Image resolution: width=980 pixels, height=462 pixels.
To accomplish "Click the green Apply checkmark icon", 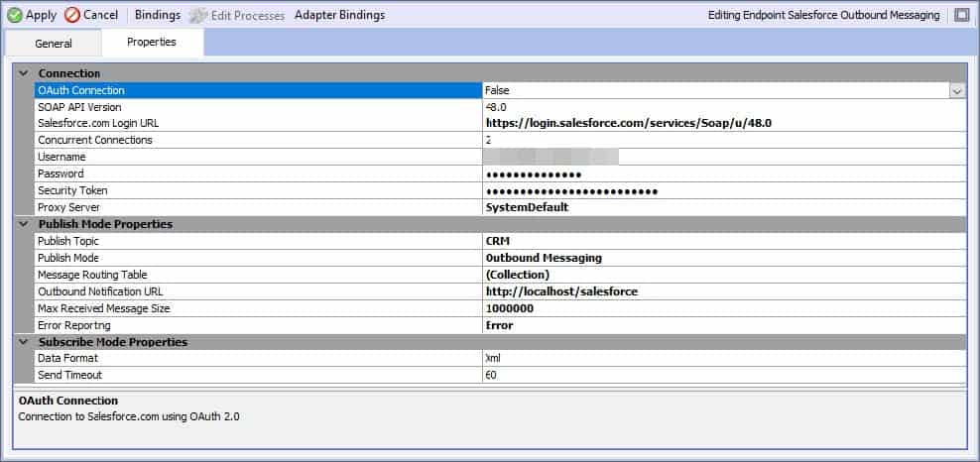I will pyautogui.click(x=14, y=15).
